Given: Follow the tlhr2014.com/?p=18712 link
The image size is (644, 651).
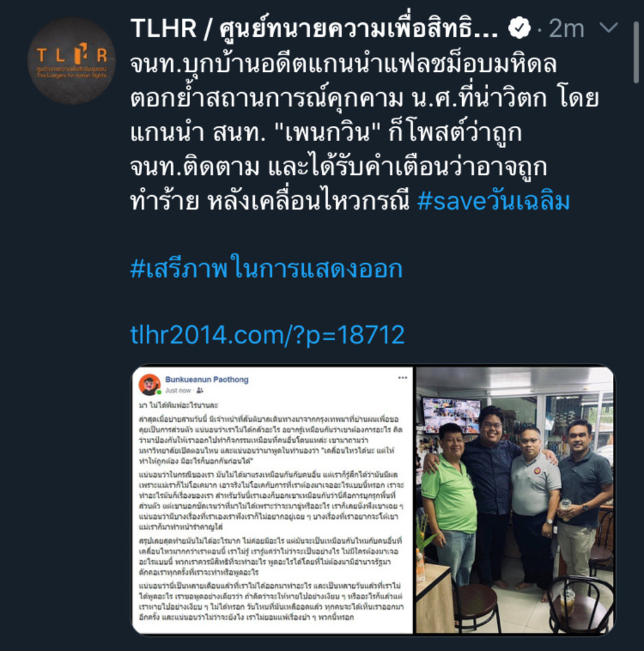Looking at the screenshot, I should [268, 335].
